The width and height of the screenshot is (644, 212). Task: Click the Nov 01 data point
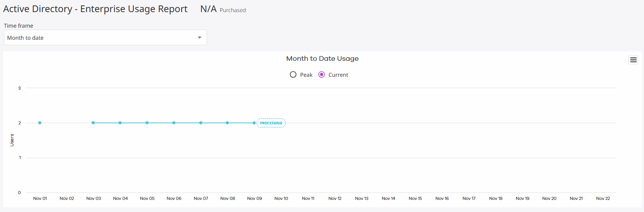click(x=40, y=123)
